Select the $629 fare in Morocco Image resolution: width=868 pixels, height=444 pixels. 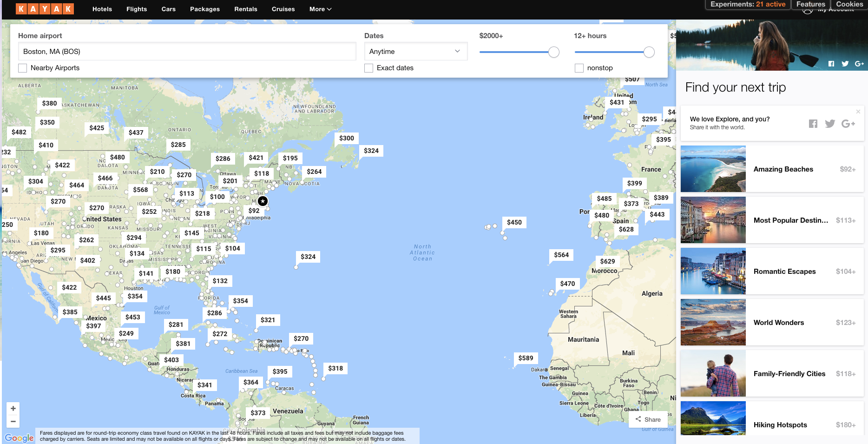[x=607, y=261]
